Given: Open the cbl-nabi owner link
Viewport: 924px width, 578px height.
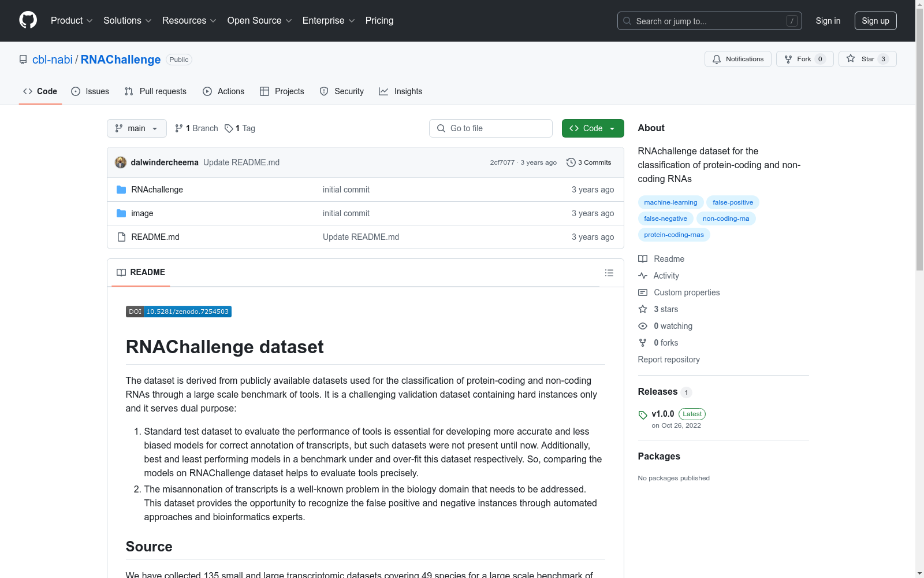Looking at the screenshot, I should tap(53, 60).
